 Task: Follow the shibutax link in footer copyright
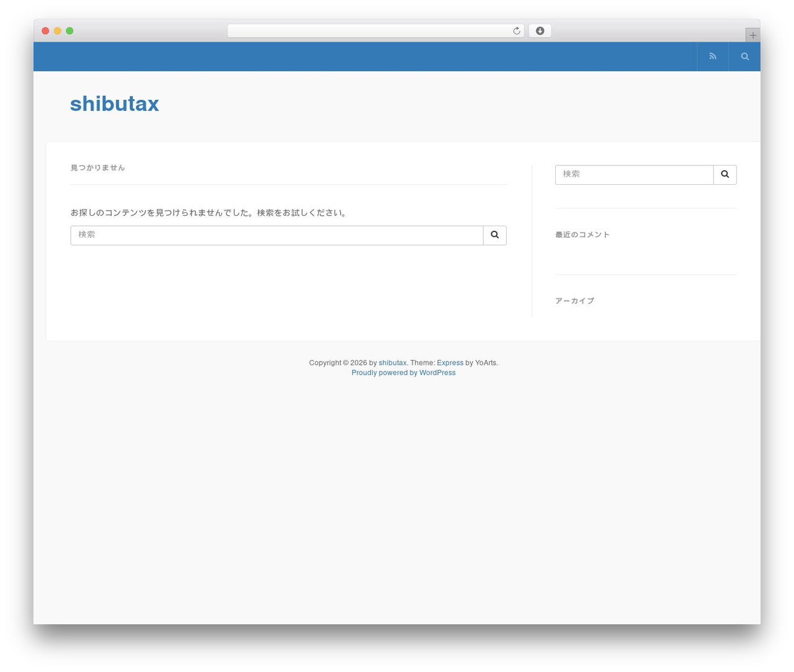tap(393, 363)
